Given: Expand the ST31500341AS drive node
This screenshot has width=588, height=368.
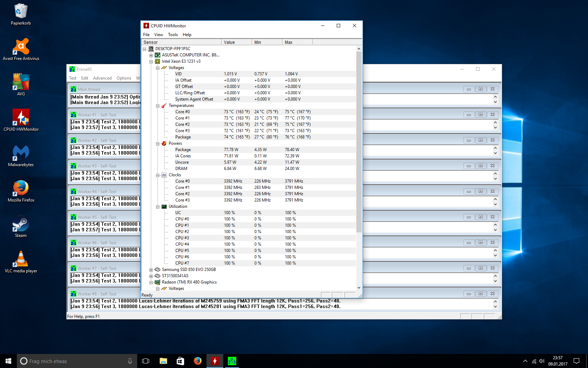Looking at the screenshot, I should pos(151,276).
